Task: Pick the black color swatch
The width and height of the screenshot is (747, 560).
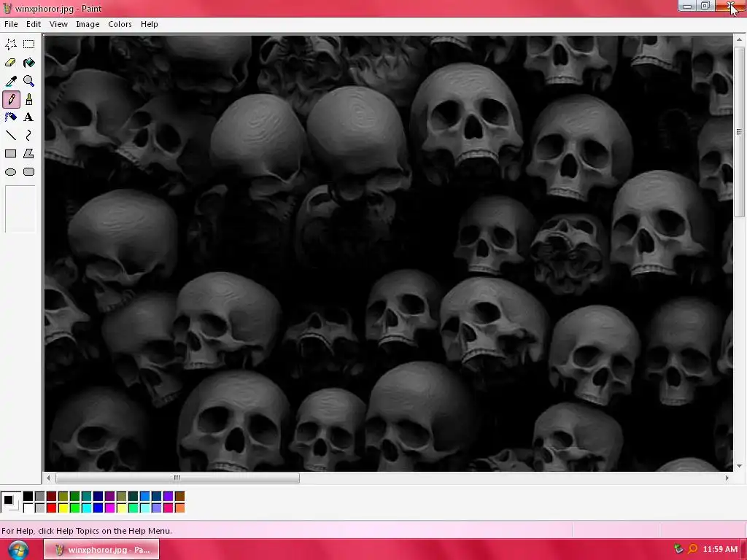Action: pos(28,496)
